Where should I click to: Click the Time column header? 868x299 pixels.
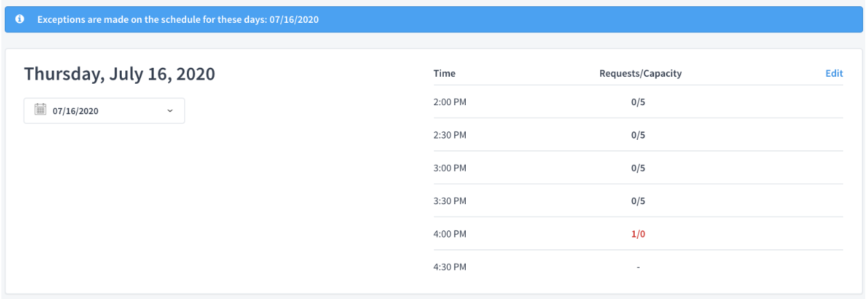point(444,73)
